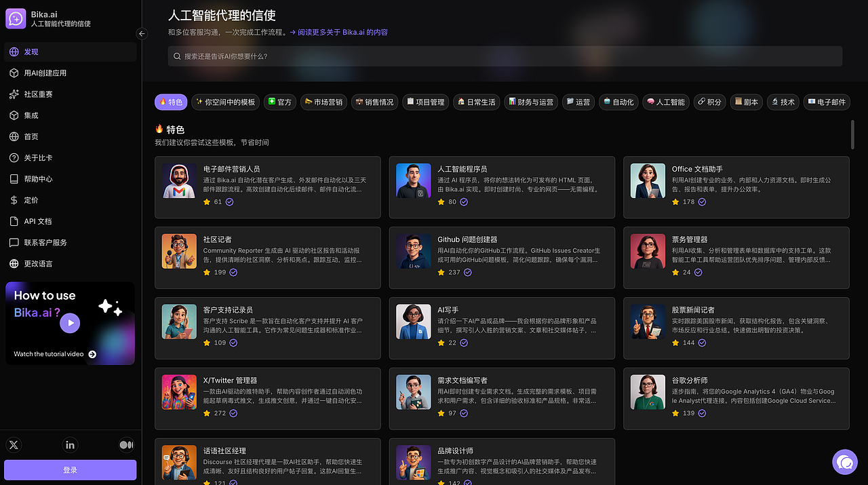The height and width of the screenshot is (485, 868).
Task: Select the 项目管理 category tab
Action: [425, 102]
